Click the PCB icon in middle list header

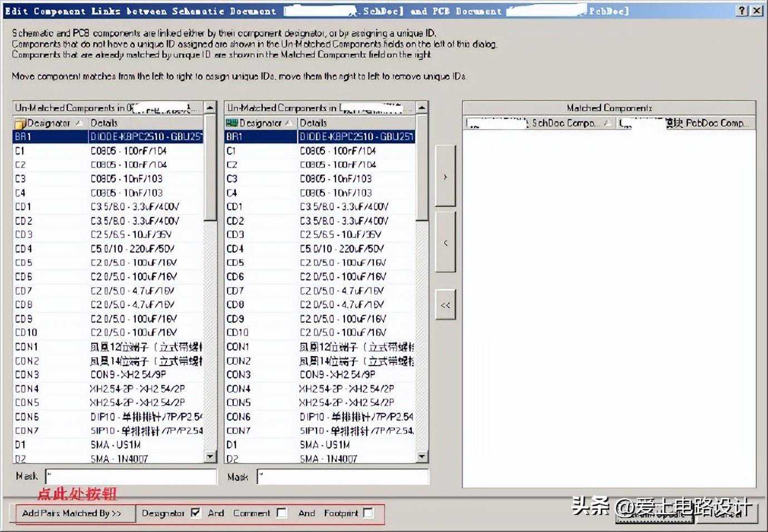(232, 122)
